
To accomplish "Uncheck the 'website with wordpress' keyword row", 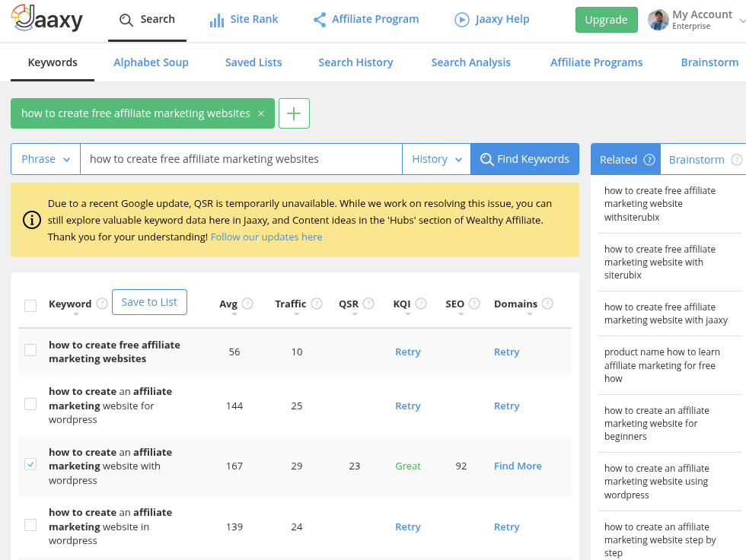I will (30, 464).
